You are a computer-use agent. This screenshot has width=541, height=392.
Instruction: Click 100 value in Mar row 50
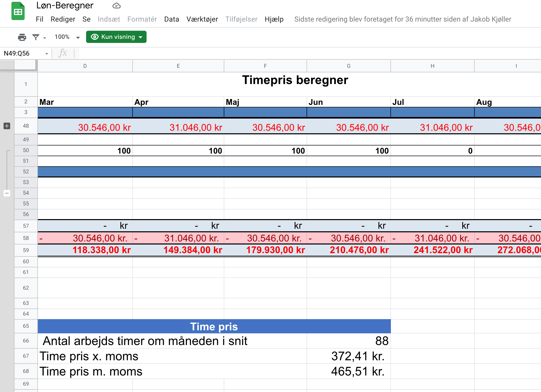click(85, 151)
